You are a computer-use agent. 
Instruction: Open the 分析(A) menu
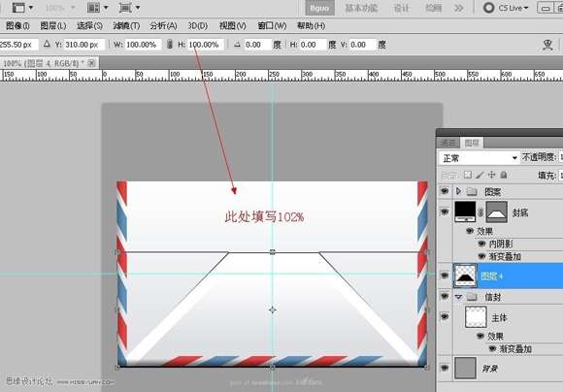(163, 25)
